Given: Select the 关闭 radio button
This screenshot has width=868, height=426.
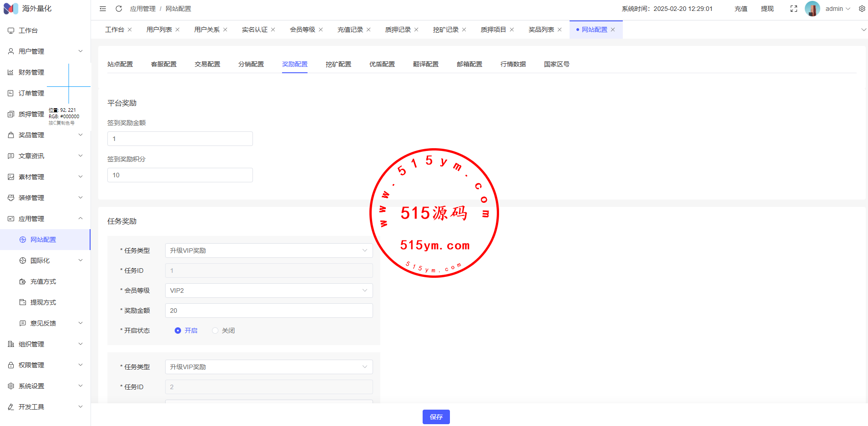Looking at the screenshot, I should click(x=215, y=331).
